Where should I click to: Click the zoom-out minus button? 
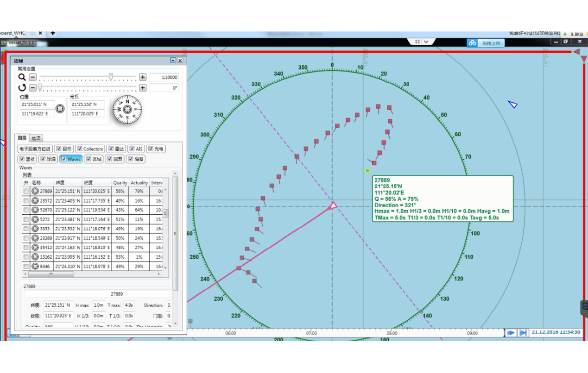click(33, 77)
